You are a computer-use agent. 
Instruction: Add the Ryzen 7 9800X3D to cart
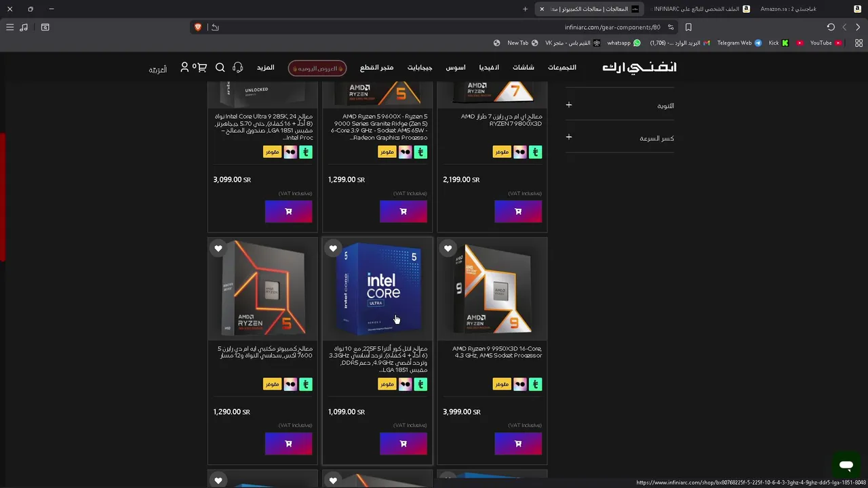click(x=518, y=211)
